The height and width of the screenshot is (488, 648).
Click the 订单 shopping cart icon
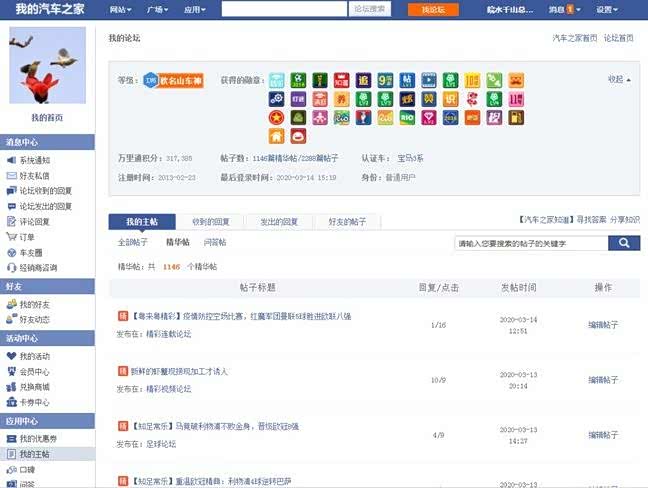pyautogui.click(x=11, y=237)
